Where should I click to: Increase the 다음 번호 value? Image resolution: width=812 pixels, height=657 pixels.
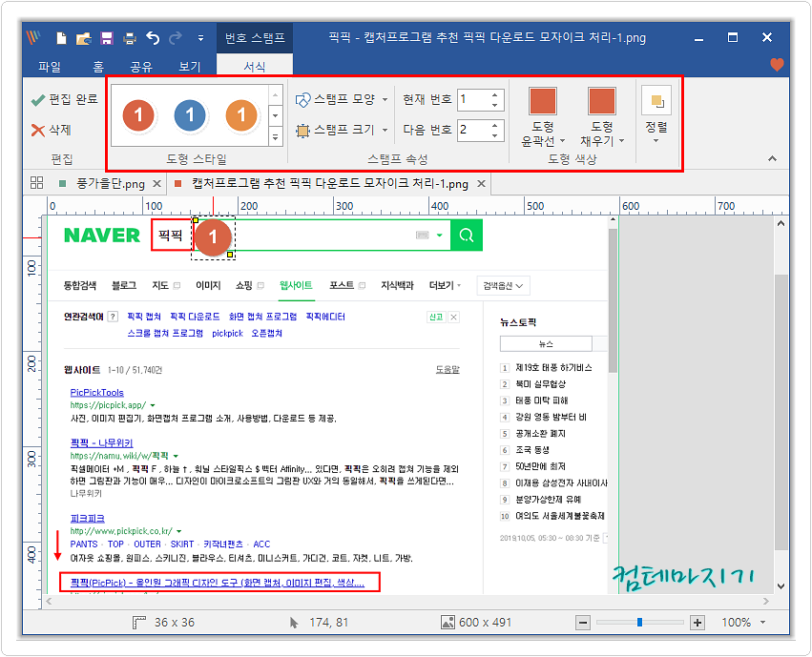tap(495, 125)
